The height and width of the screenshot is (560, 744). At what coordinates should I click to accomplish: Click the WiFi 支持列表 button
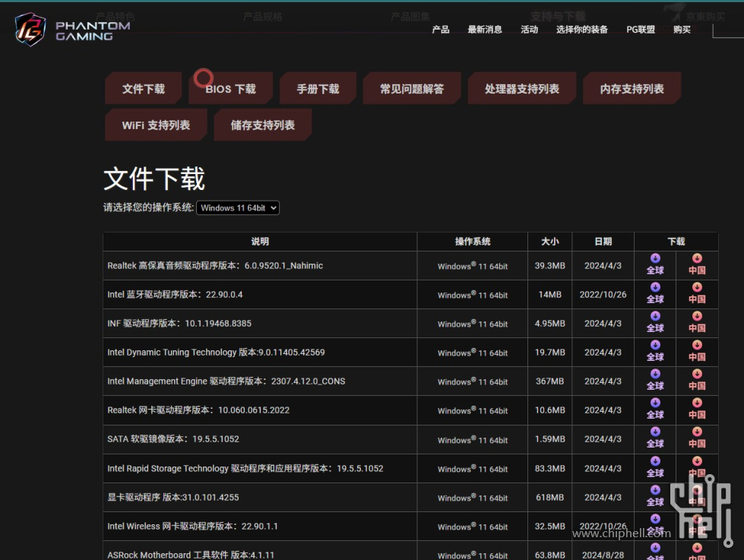pos(156,125)
